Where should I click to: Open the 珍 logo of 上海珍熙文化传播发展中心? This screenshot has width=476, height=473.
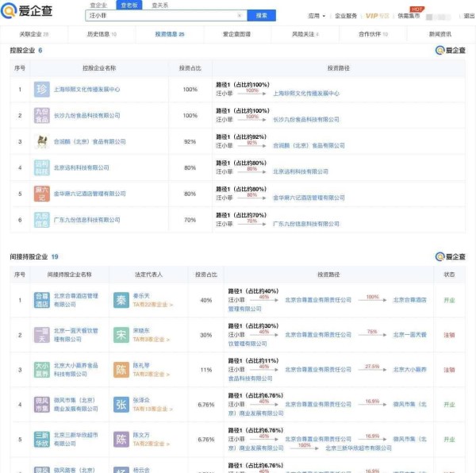(41, 89)
